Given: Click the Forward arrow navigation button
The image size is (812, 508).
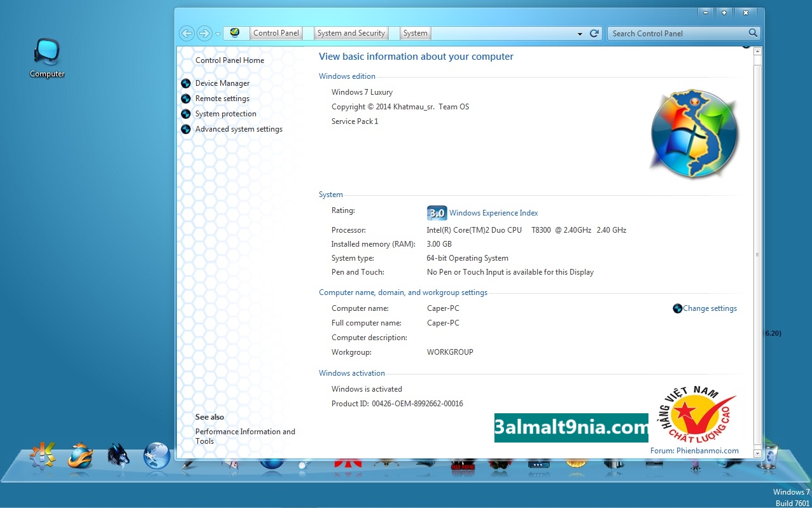Looking at the screenshot, I should click(x=204, y=33).
